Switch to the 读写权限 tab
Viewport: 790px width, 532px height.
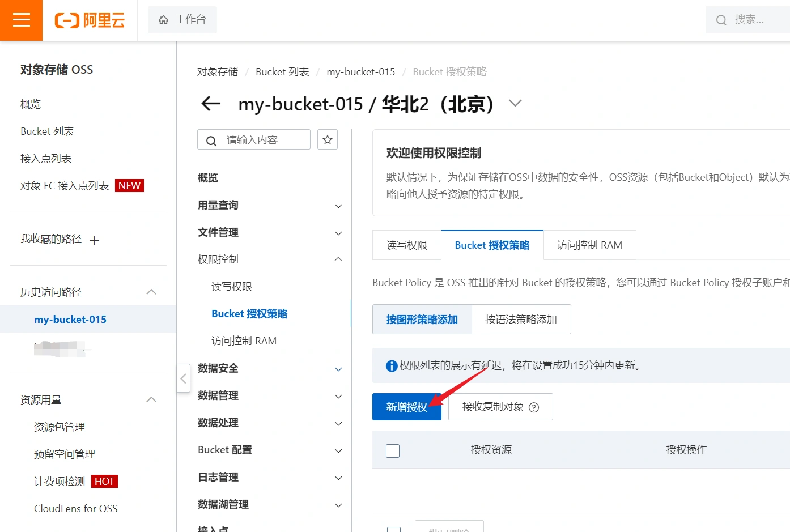406,245
